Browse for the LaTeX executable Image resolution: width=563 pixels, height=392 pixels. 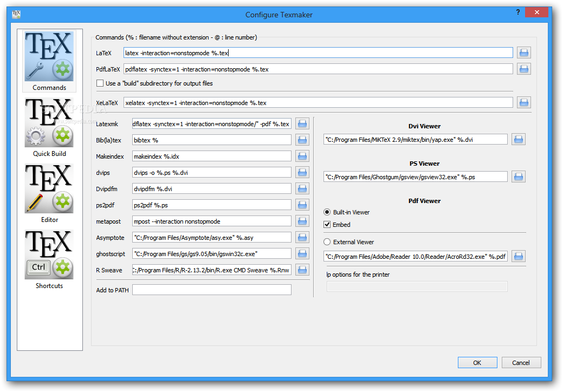[x=524, y=53]
